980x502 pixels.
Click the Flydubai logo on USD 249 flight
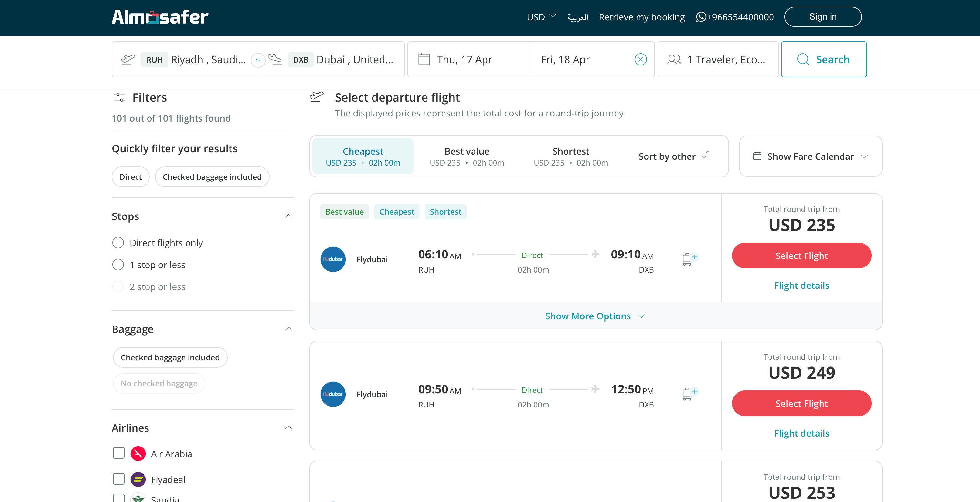coord(333,394)
